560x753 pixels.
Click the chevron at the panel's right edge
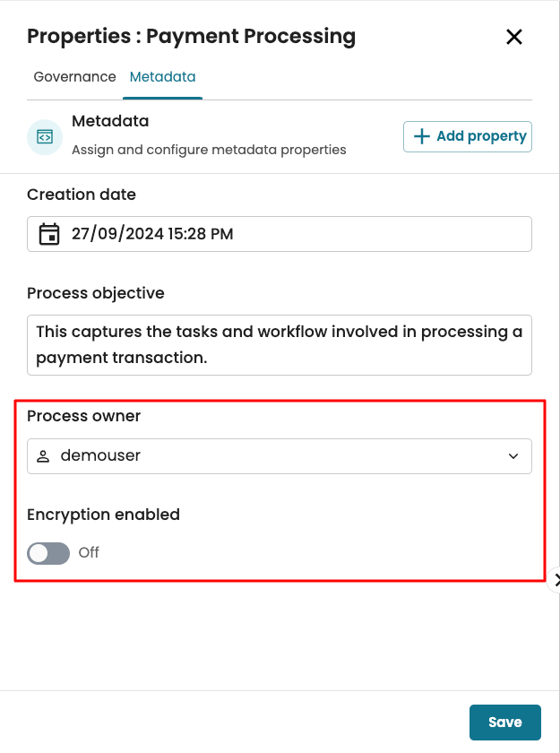pos(556,580)
